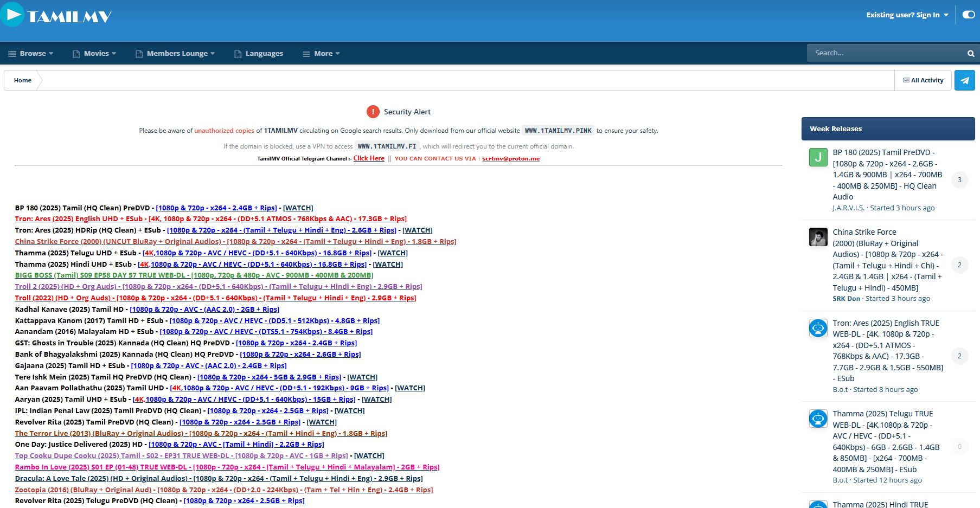Click the All Activity button
The image size is (980, 508).
click(x=923, y=80)
